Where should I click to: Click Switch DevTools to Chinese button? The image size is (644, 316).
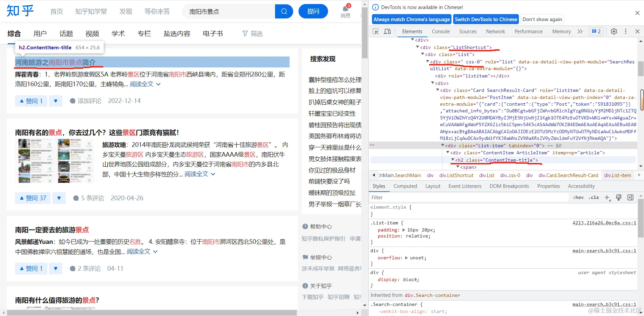pyautogui.click(x=486, y=19)
